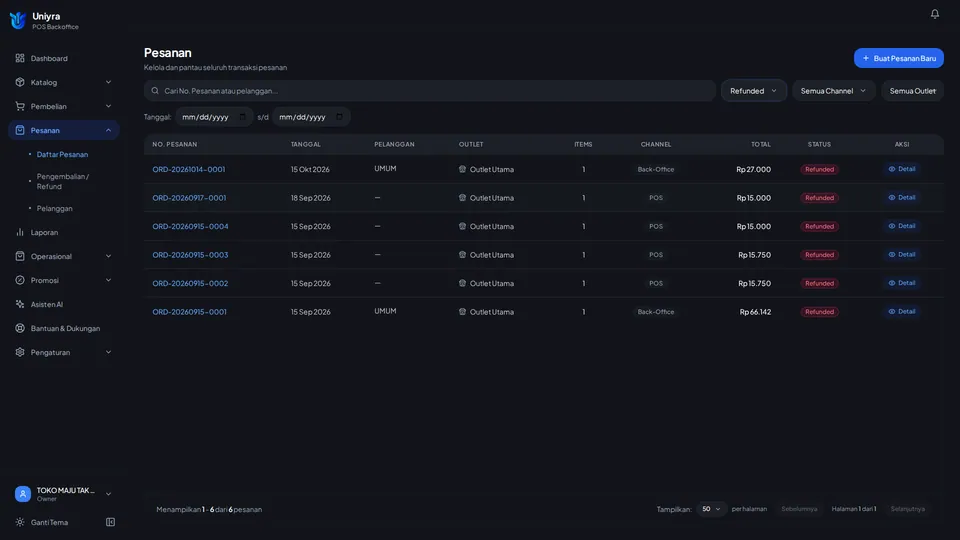
Task: Click the Pengaturan gear icon
Action: click(x=20, y=352)
